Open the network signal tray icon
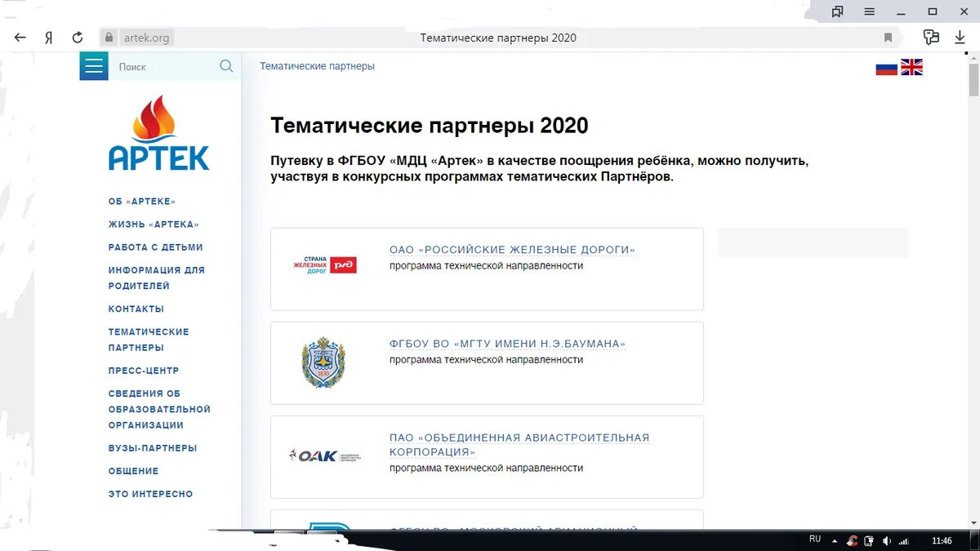980x551 pixels. tap(905, 540)
